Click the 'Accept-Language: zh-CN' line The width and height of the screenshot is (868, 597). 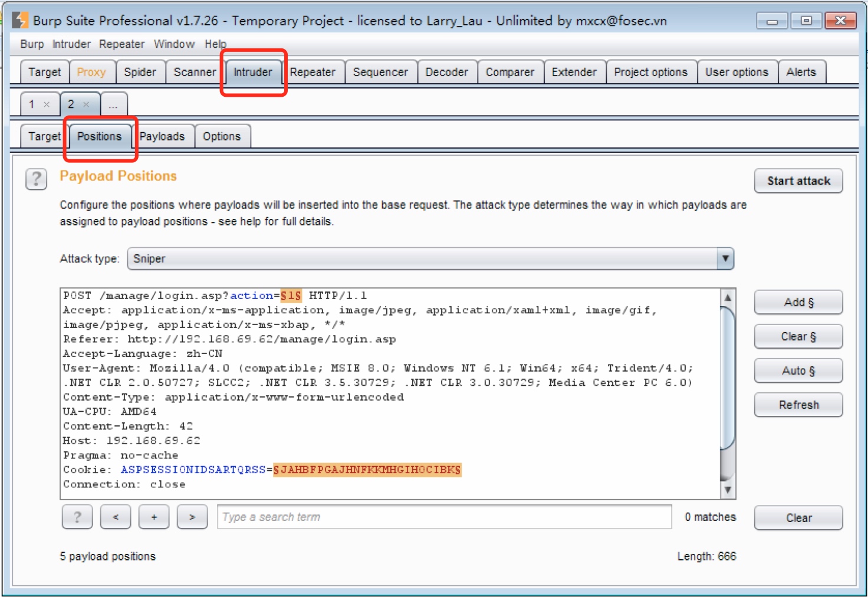click(x=143, y=354)
